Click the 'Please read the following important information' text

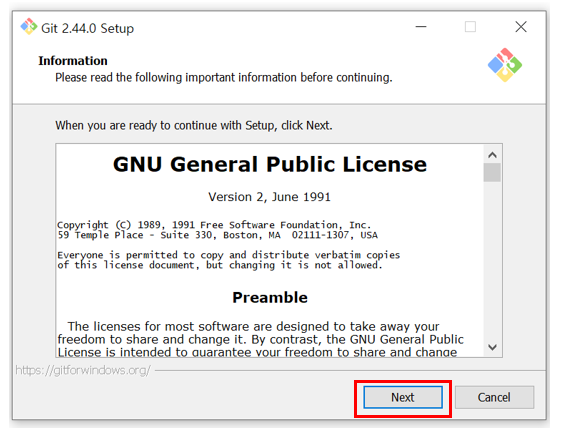223,78
